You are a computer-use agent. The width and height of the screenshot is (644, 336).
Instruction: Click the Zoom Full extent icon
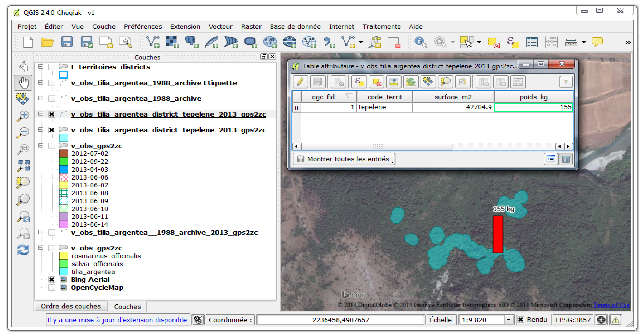pyautogui.click(x=23, y=166)
